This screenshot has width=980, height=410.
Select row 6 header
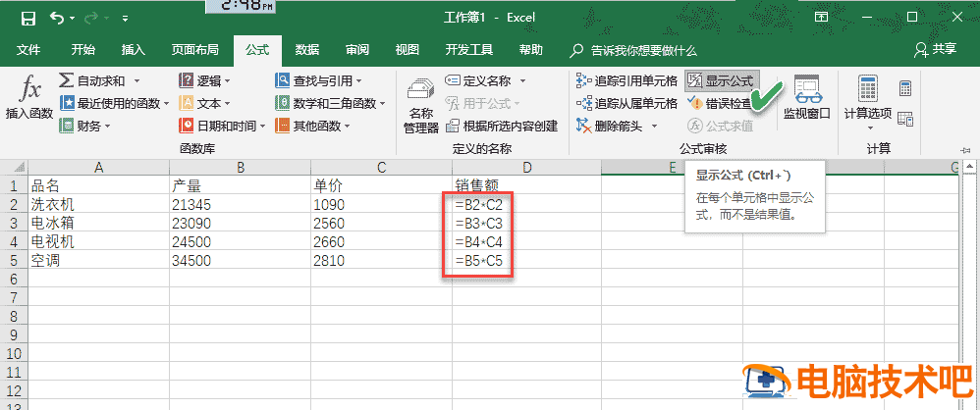(x=13, y=279)
